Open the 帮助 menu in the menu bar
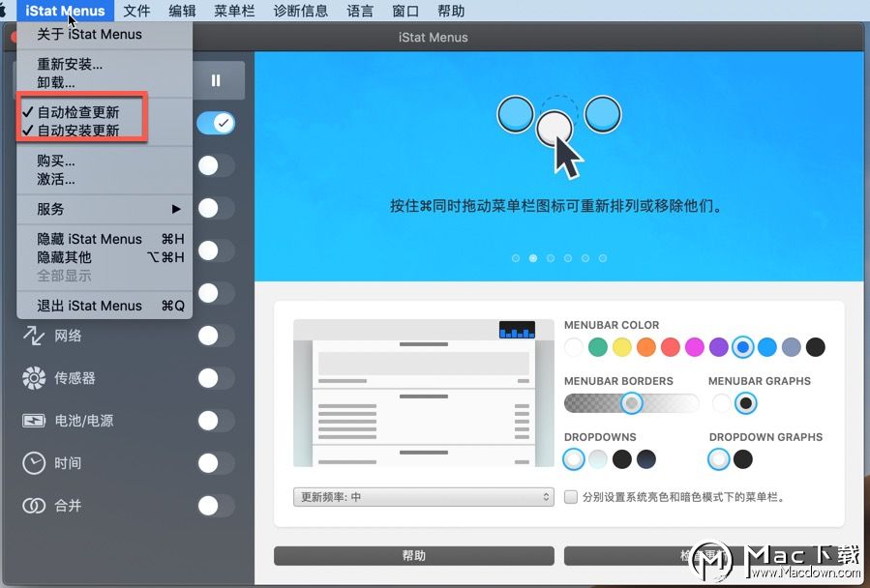 tap(451, 11)
